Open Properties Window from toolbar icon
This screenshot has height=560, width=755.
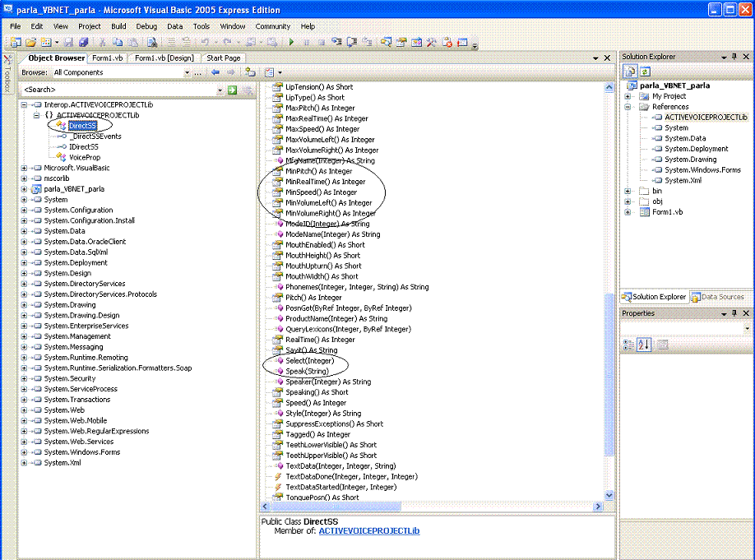(401, 43)
